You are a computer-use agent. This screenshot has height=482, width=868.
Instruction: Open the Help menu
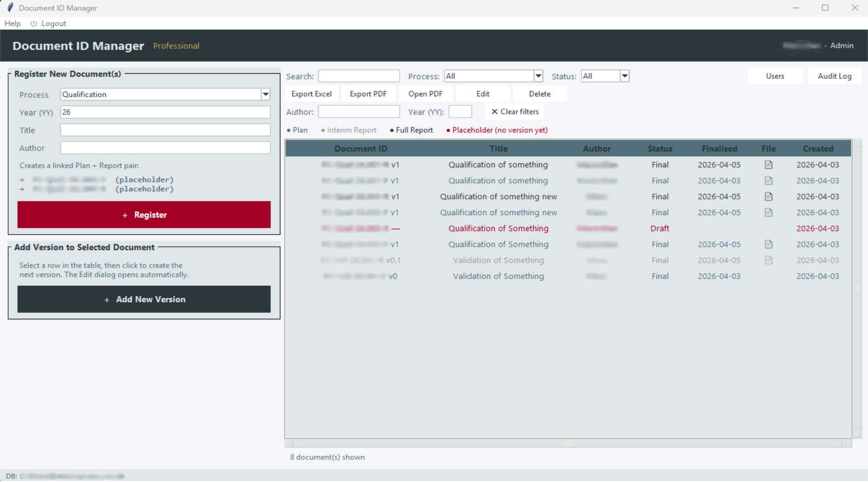pos(12,24)
